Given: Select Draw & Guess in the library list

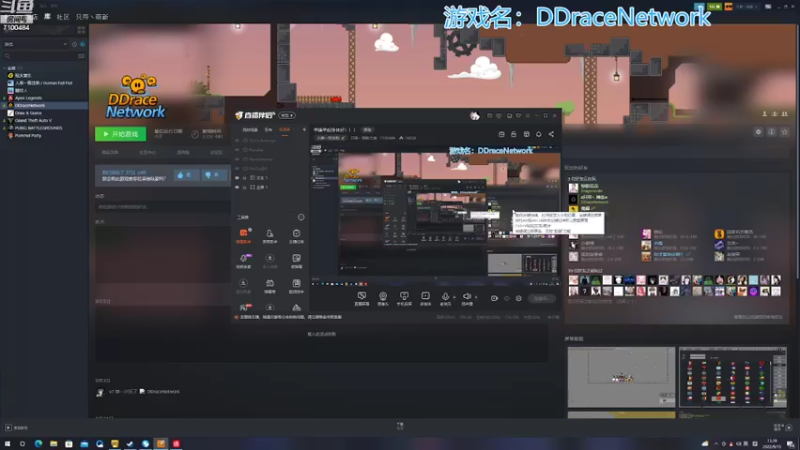Looking at the screenshot, I should 28,113.
